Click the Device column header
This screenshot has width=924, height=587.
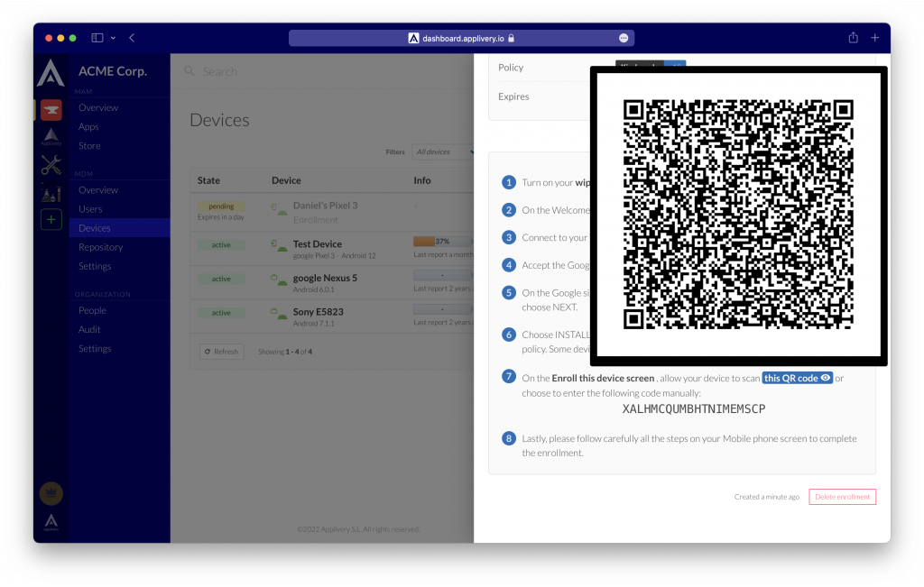[286, 180]
